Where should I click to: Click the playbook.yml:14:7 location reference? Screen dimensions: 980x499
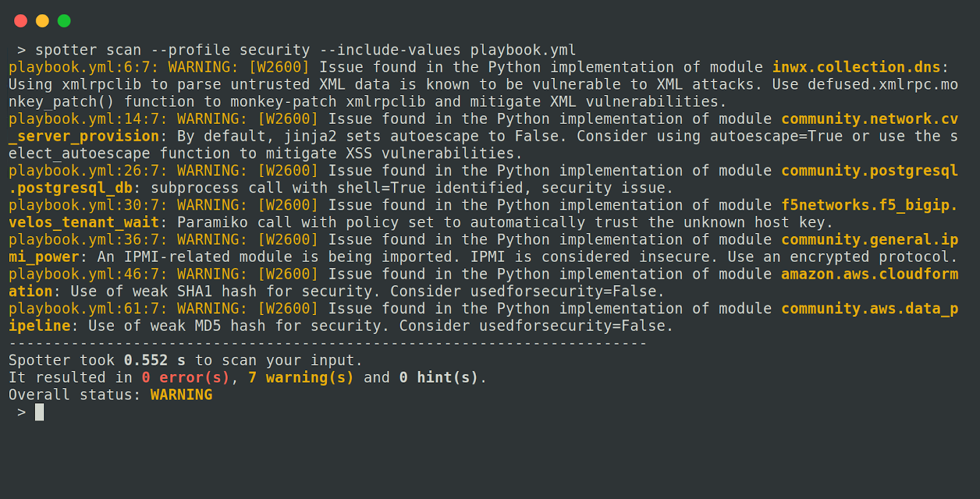click(x=83, y=119)
